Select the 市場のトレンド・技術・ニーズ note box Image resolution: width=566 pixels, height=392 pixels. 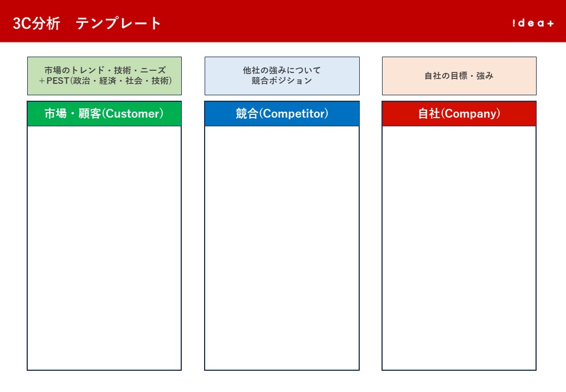click(x=103, y=76)
